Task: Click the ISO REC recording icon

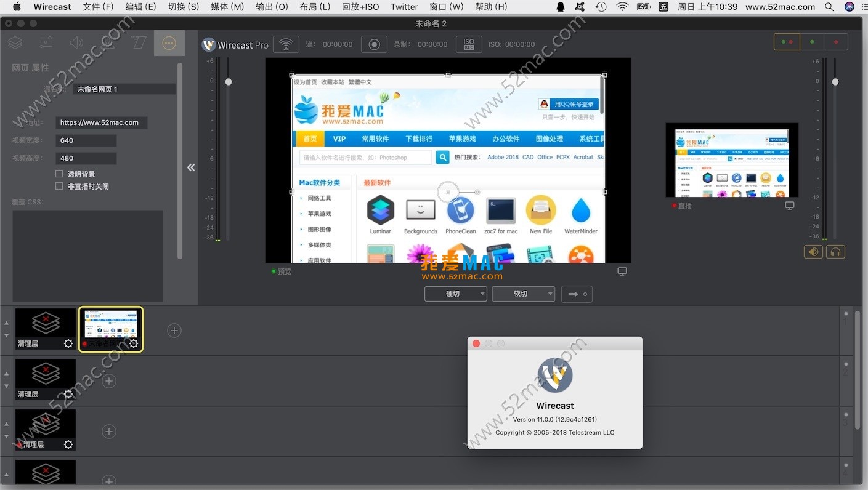Action: pyautogui.click(x=469, y=44)
